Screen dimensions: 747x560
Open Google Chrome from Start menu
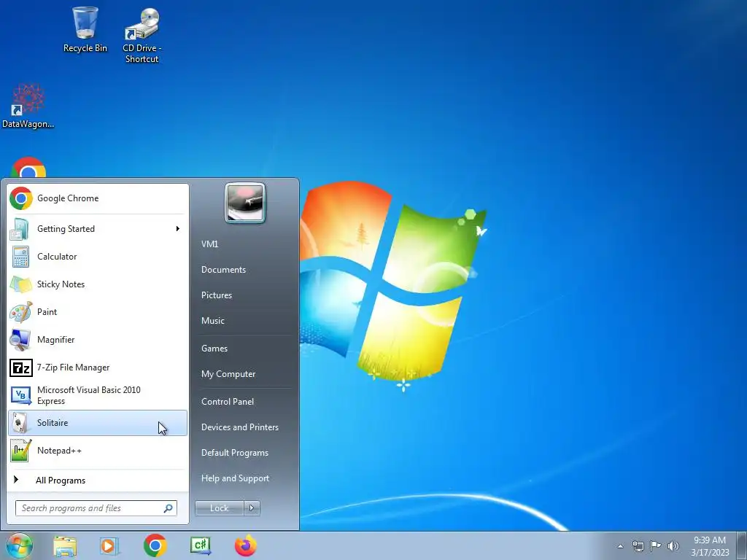tap(98, 198)
